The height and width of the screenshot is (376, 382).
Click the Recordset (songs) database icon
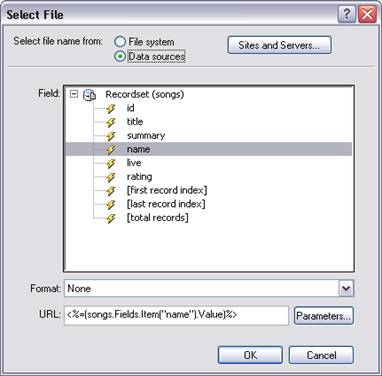tap(89, 95)
